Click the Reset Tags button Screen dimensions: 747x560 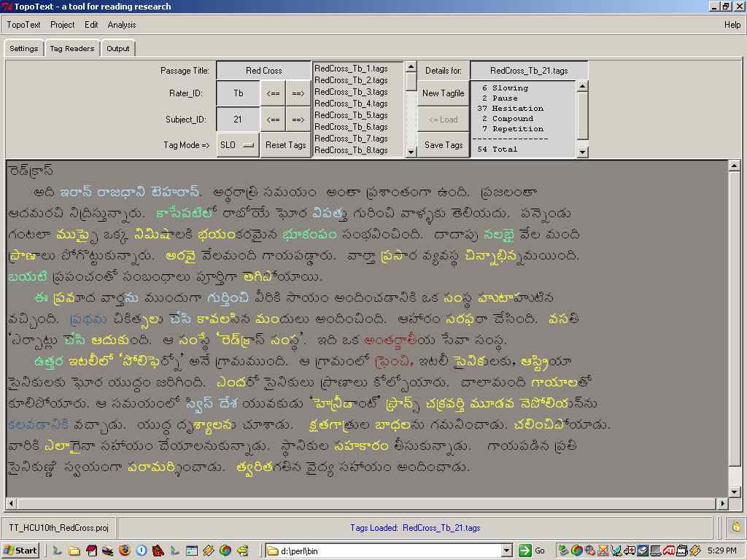[x=286, y=145]
